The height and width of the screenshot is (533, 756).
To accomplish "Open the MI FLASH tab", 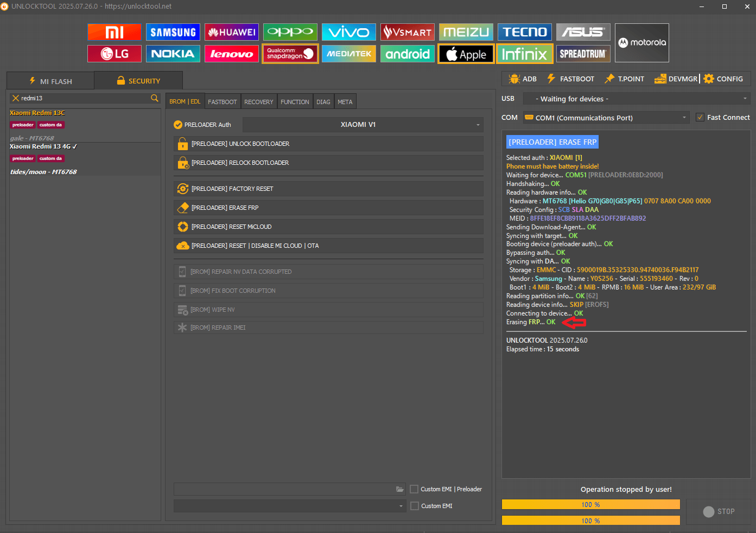I will coord(50,81).
